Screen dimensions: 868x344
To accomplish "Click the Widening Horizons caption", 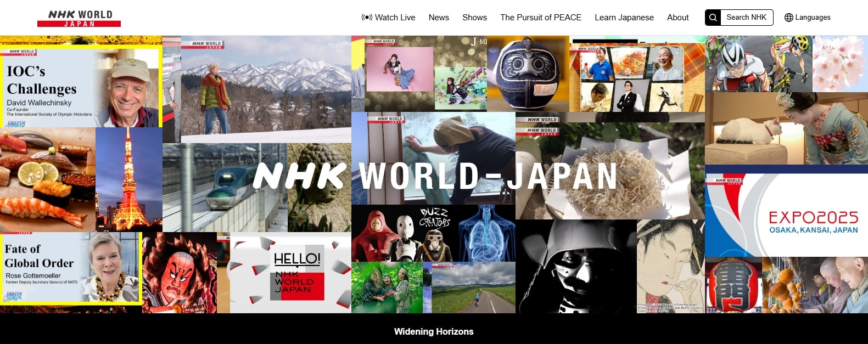I will [434, 331].
